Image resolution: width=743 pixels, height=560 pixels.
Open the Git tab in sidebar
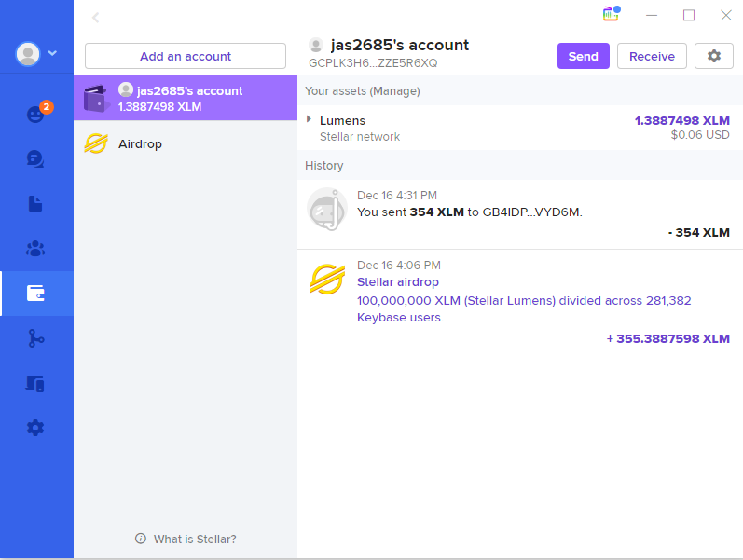pyautogui.click(x=35, y=338)
